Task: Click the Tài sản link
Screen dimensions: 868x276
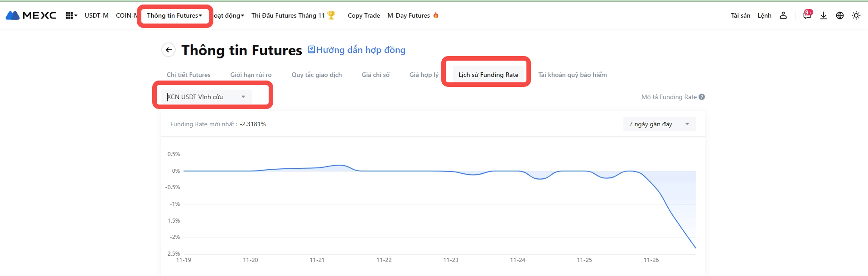Action: pyautogui.click(x=740, y=15)
